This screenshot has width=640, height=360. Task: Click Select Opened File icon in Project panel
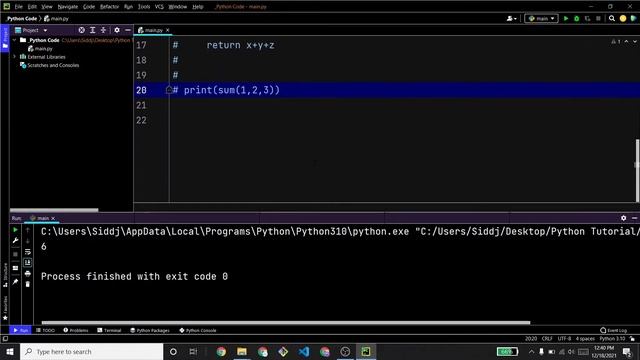(82, 30)
